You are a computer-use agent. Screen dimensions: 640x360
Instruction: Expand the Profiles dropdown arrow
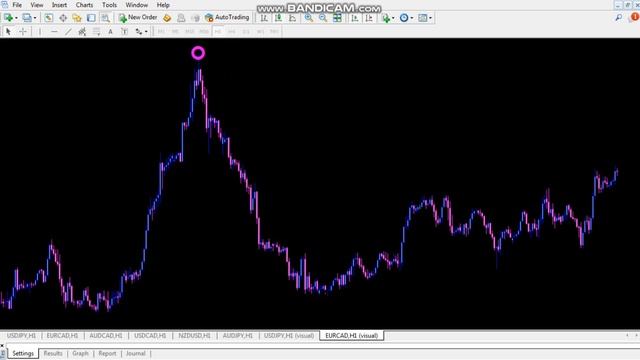coord(35,18)
